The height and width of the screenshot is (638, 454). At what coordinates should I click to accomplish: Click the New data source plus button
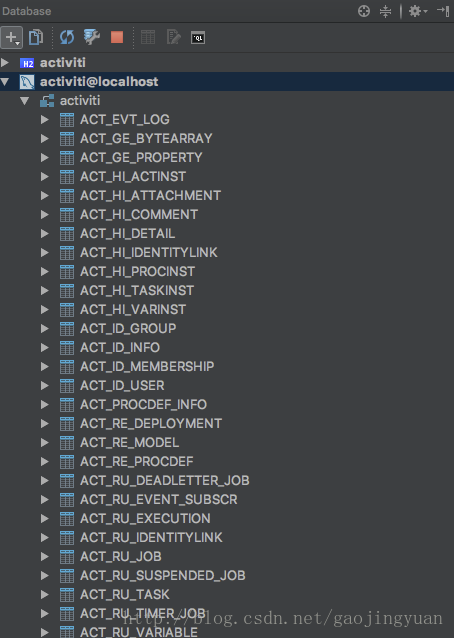tap(11, 37)
